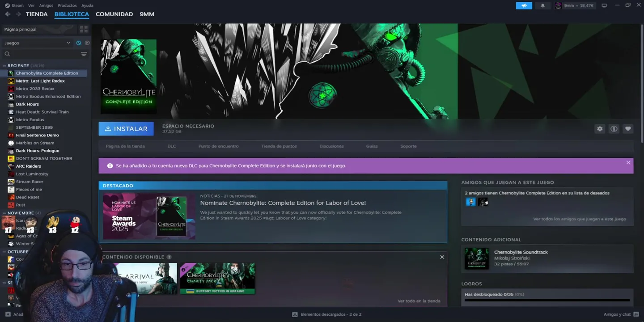The height and width of the screenshot is (322, 644).
Task: Open the Chernobylite Soundtrack cover thumbnail
Action: (477, 258)
